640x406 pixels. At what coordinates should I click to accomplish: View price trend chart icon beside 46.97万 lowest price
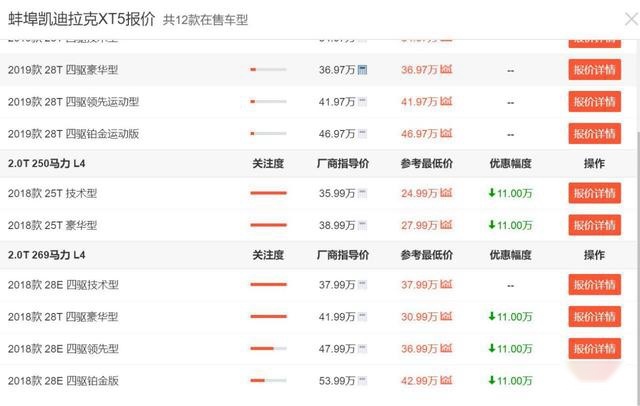pyautogui.click(x=446, y=133)
